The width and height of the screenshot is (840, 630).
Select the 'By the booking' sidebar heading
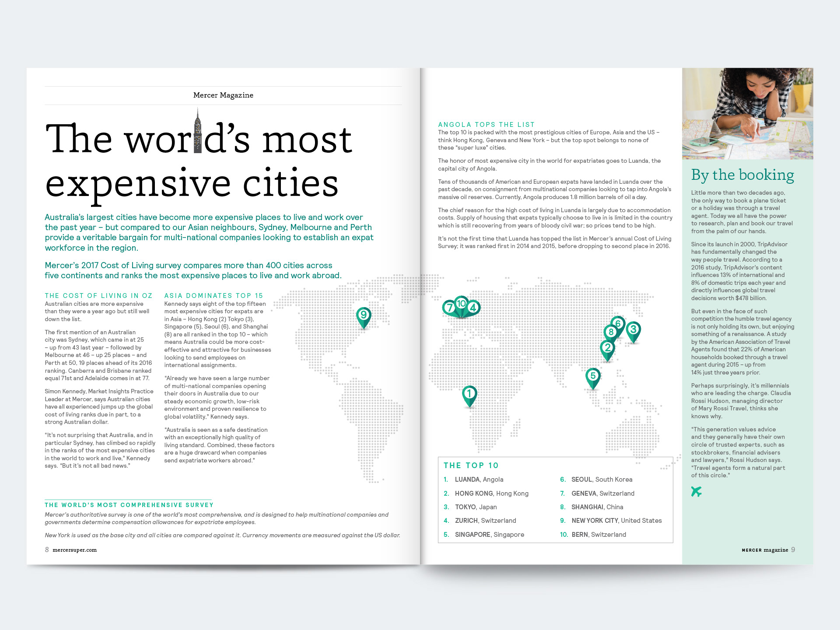tap(742, 175)
